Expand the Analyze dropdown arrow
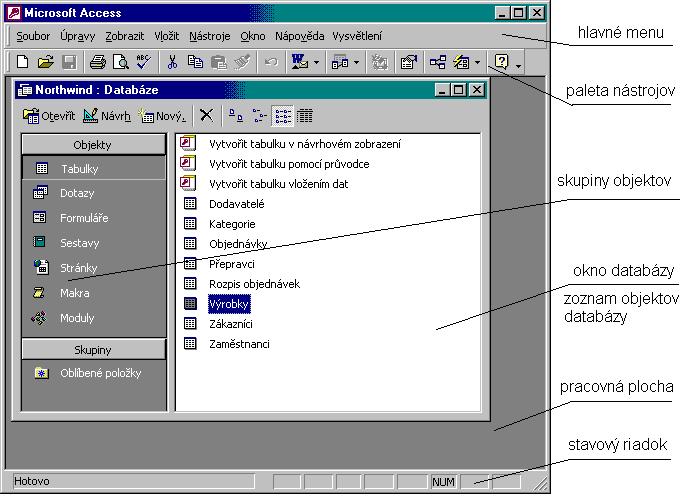 click(356, 62)
